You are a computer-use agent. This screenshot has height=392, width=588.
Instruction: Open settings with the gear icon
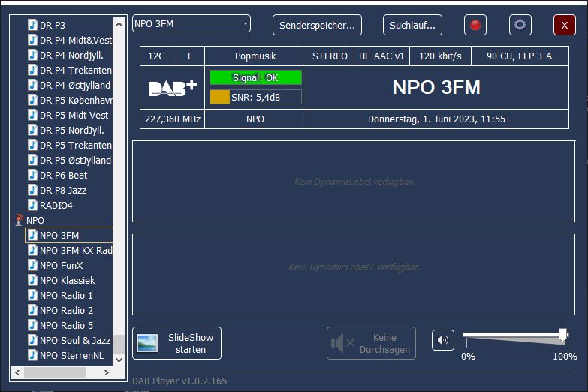click(x=520, y=25)
